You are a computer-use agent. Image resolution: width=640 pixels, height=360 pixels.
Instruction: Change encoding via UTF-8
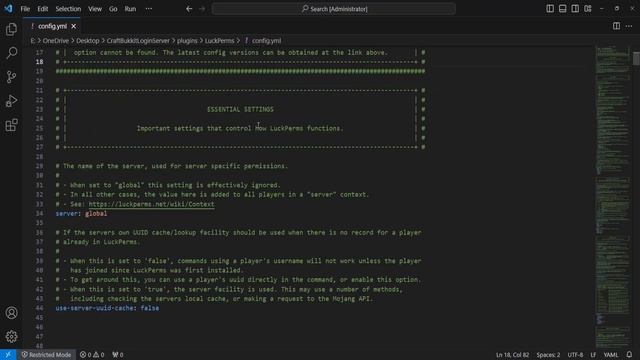pyautogui.click(x=575, y=355)
